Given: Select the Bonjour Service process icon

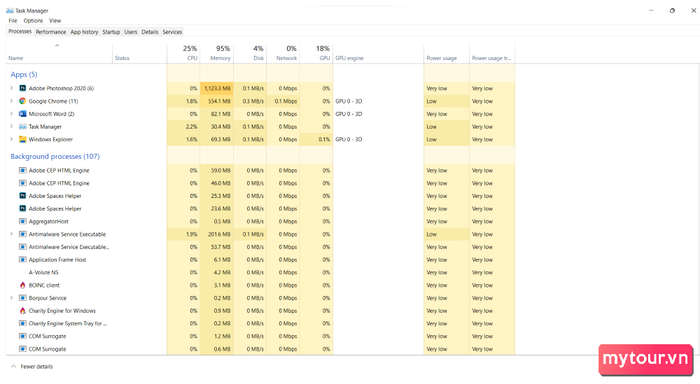Looking at the screenshot, I should tap(22, 298).
